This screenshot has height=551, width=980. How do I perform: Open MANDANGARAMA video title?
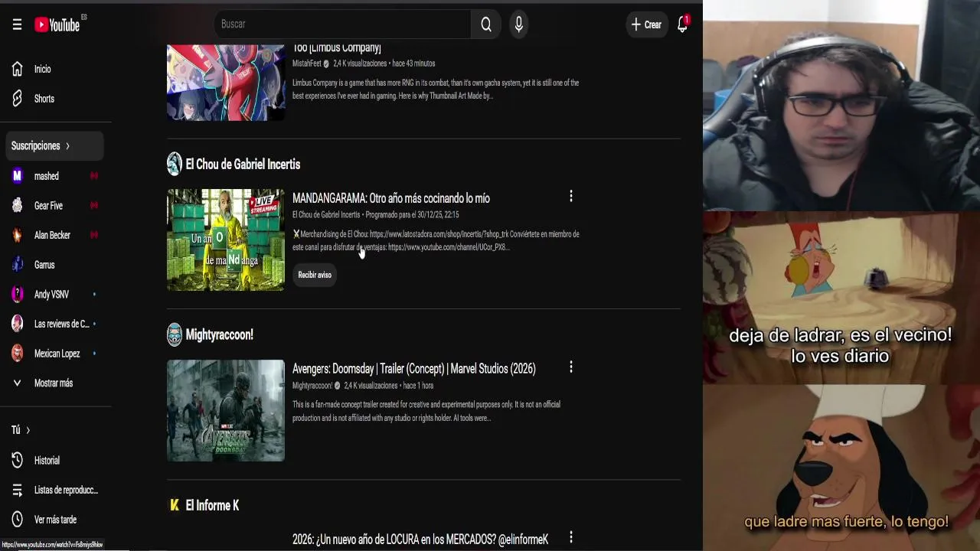[391, 198]
